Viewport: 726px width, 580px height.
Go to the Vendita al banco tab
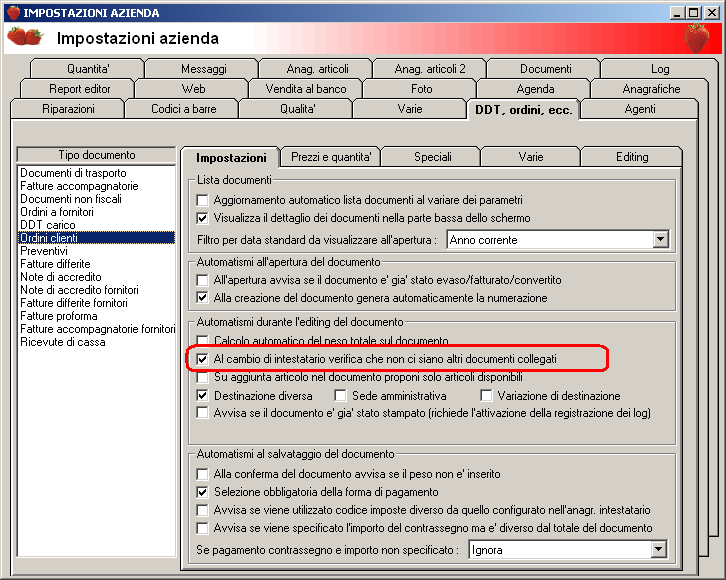(x=306, y=89)
